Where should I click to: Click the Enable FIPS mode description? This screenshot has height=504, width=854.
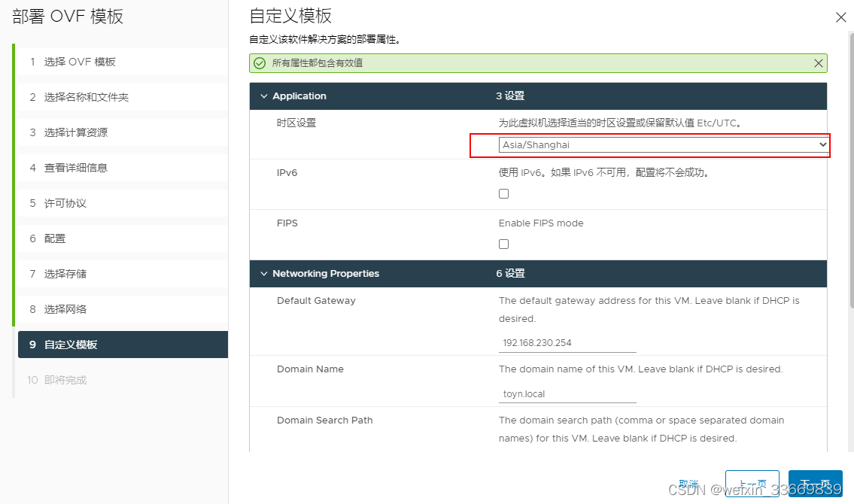(541, 223)
